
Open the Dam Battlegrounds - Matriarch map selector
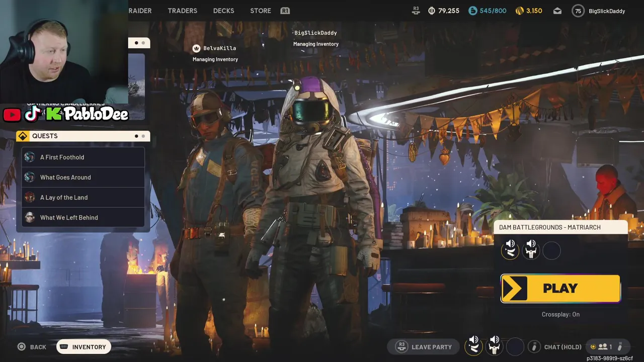click(560, 227)
